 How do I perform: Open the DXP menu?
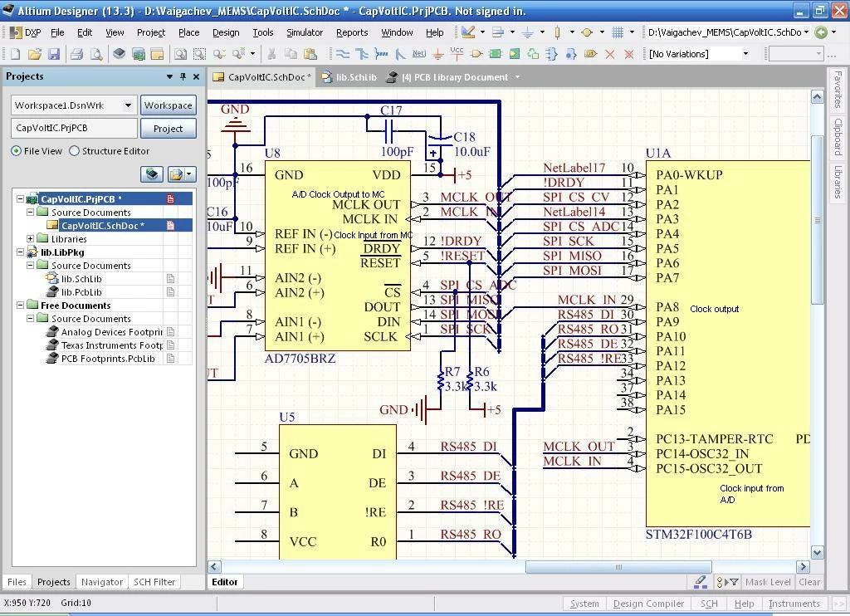click(26, 32)
